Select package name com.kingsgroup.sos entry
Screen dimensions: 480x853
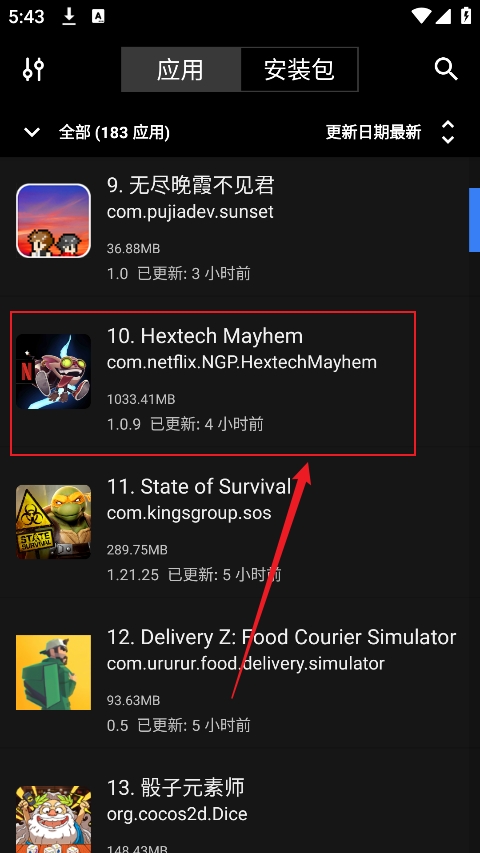click(189, 512)
